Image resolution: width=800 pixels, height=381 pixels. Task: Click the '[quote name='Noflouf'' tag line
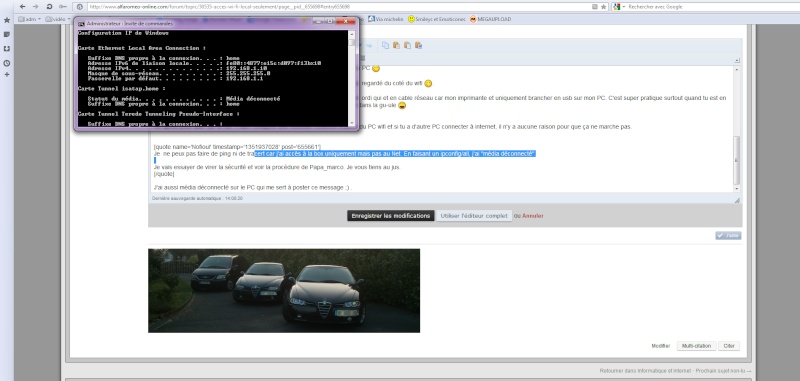pos(237,147)
